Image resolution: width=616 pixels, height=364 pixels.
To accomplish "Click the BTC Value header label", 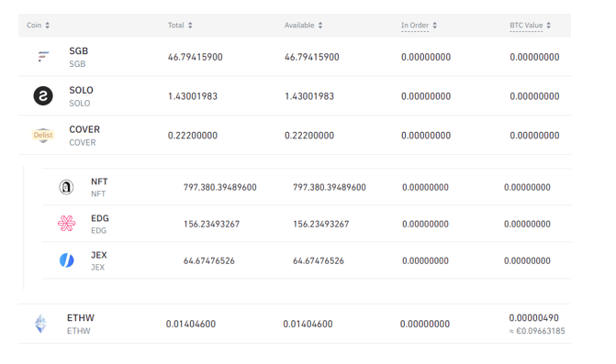I will pyautogui.click(x=526, y=25).
